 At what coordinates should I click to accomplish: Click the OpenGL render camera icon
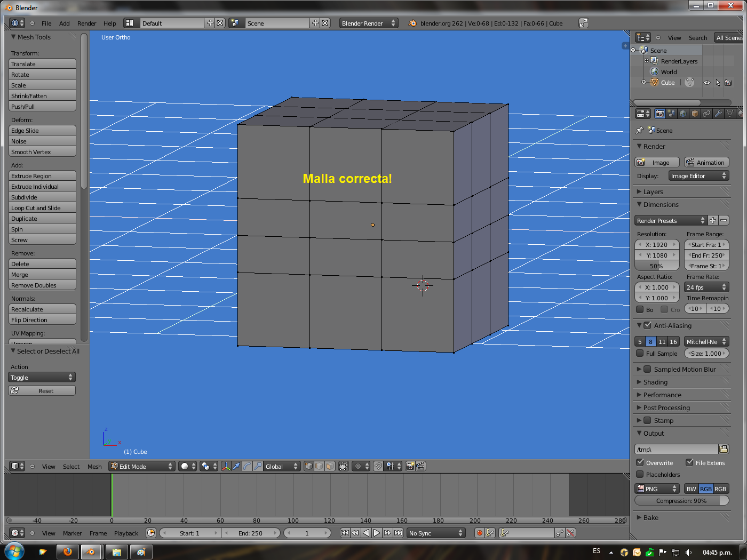pos(410,466)
